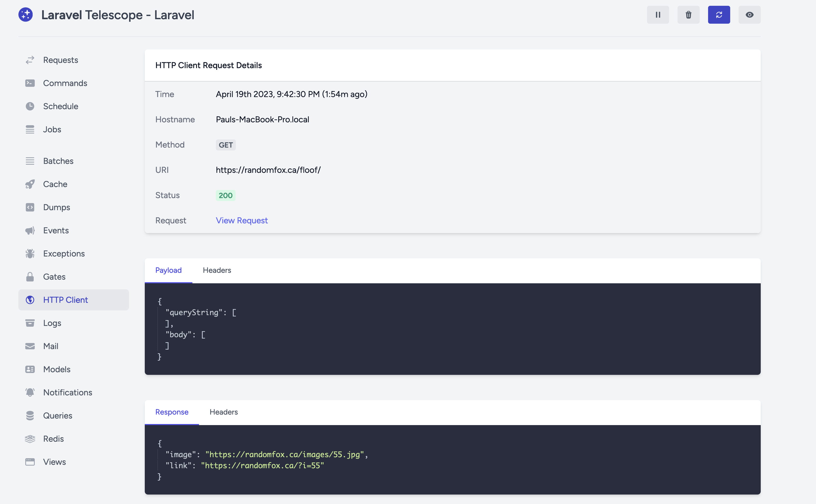Click the Logs archive icon
This screenshot has height=504, width=816.
click(30, 323)
